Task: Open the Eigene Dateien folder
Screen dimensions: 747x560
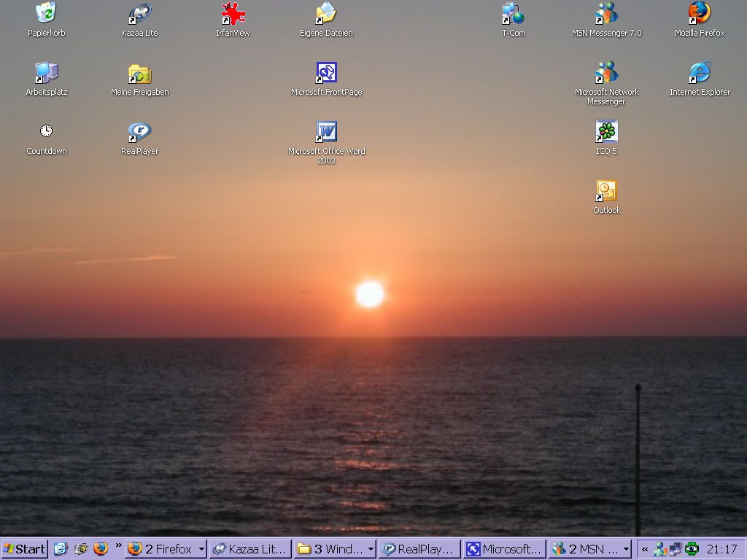Action: tap(326, 13)
